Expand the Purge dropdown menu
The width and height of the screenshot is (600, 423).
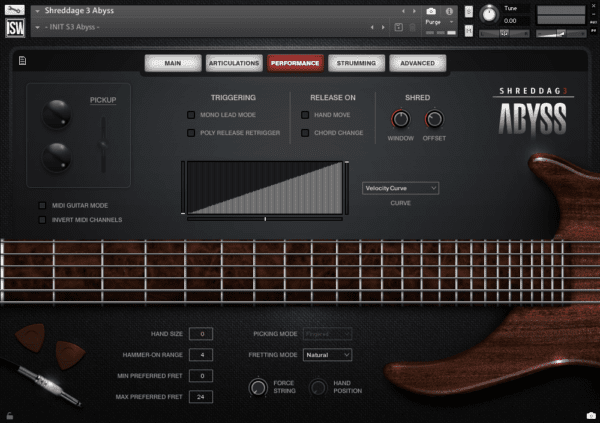coord(439,22)
